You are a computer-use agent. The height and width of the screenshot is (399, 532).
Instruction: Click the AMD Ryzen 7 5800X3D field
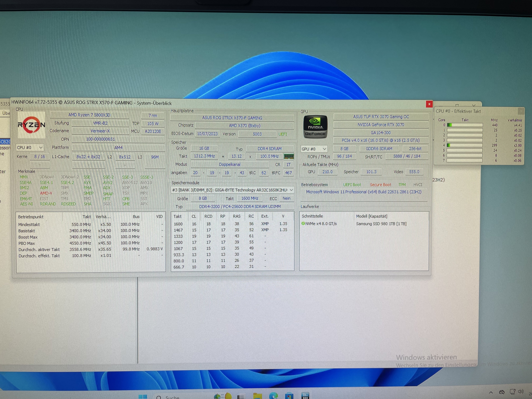pyautogui.click(x=89, y=115)
